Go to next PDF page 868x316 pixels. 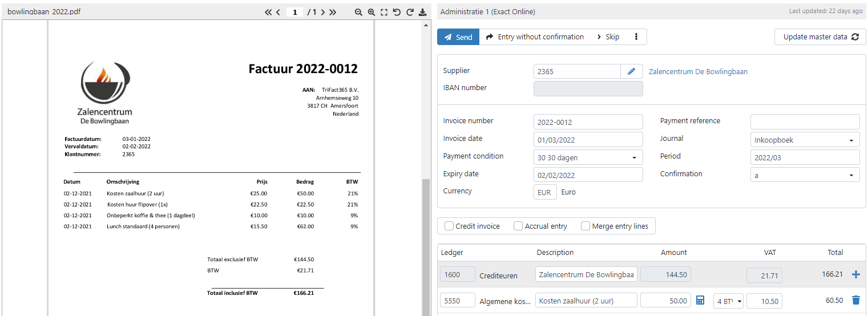click(322, 12)
